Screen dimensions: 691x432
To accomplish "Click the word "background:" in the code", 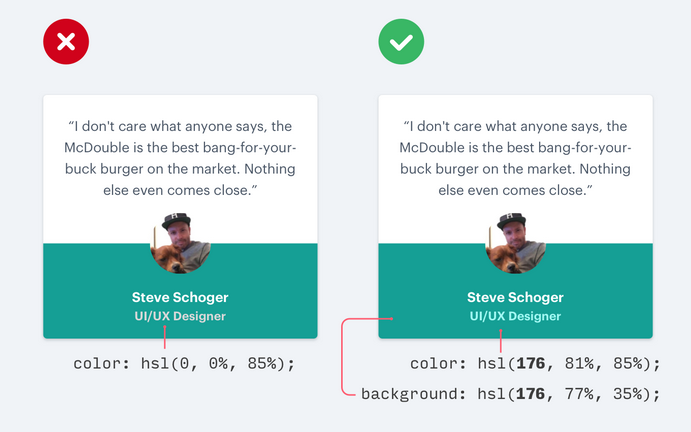I will coord(410,393).
